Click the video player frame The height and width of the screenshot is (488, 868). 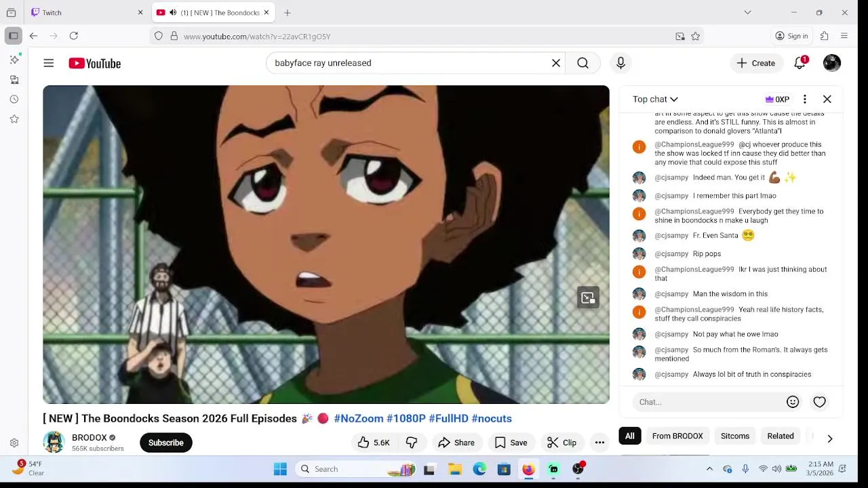(x=326, y=245)
